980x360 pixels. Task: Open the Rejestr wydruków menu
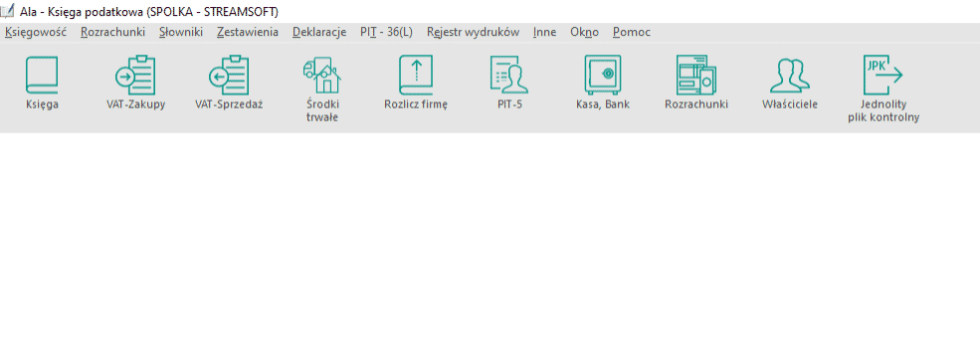click(474, 32)
